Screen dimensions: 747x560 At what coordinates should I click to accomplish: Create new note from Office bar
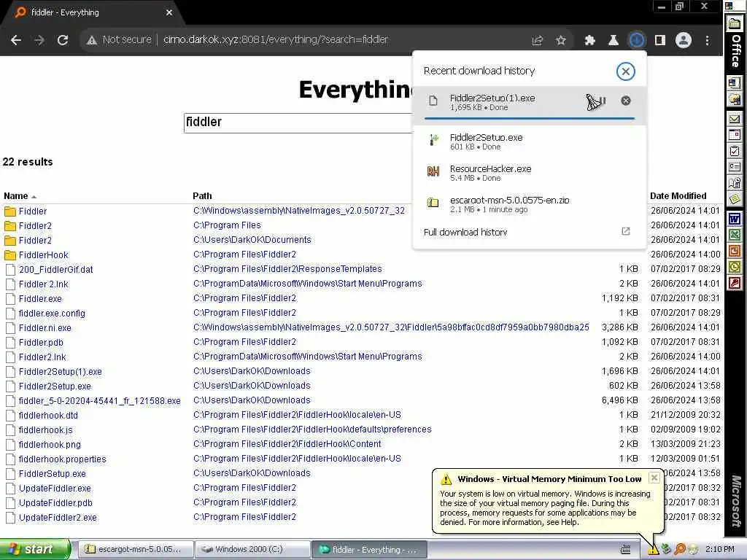[x=735, y=199]
